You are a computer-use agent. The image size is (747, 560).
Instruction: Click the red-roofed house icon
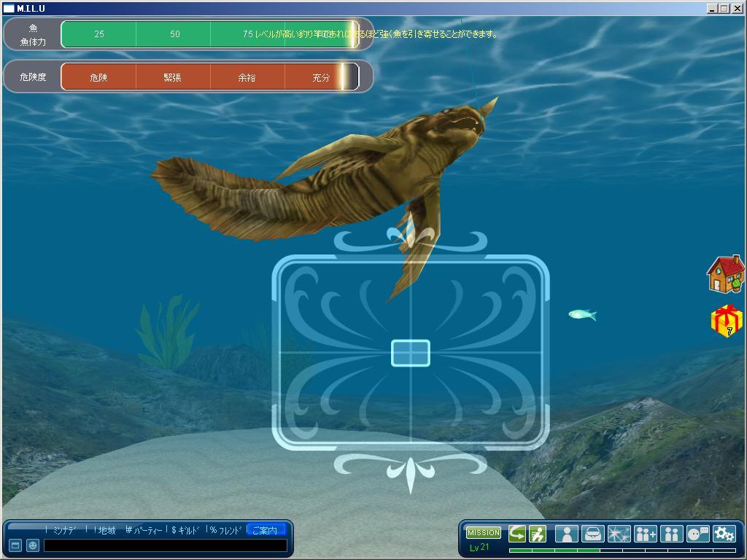725,274
